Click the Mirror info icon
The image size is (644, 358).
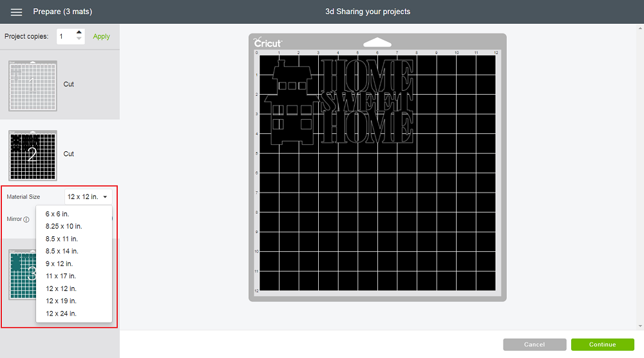tap(26, 220)
